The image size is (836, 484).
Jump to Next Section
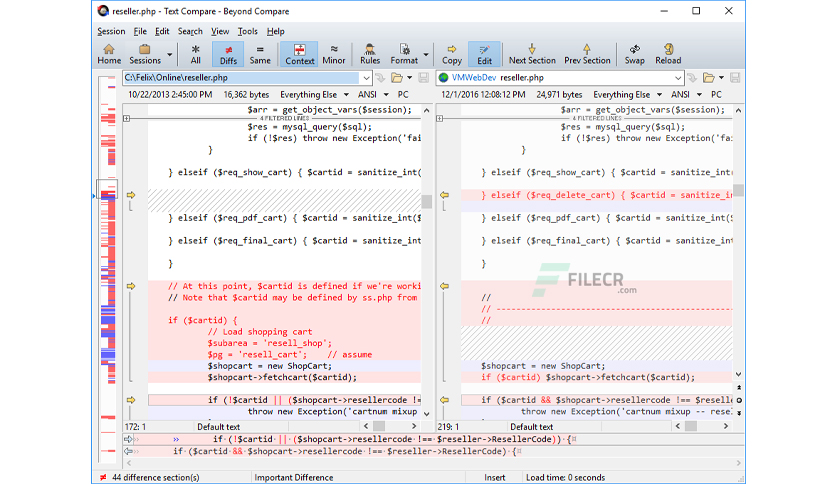[x=532, y=54]
